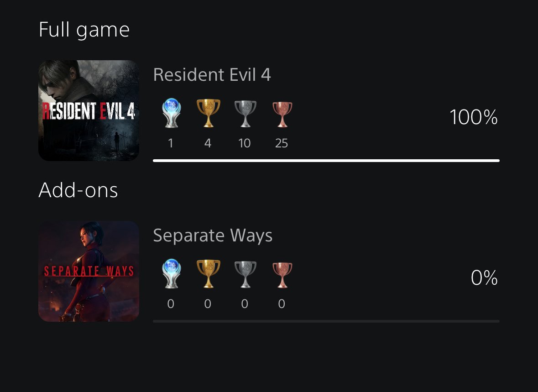
Task: Click Resident Evil 4 platinum trophy icon
Action: click(171, 114)
